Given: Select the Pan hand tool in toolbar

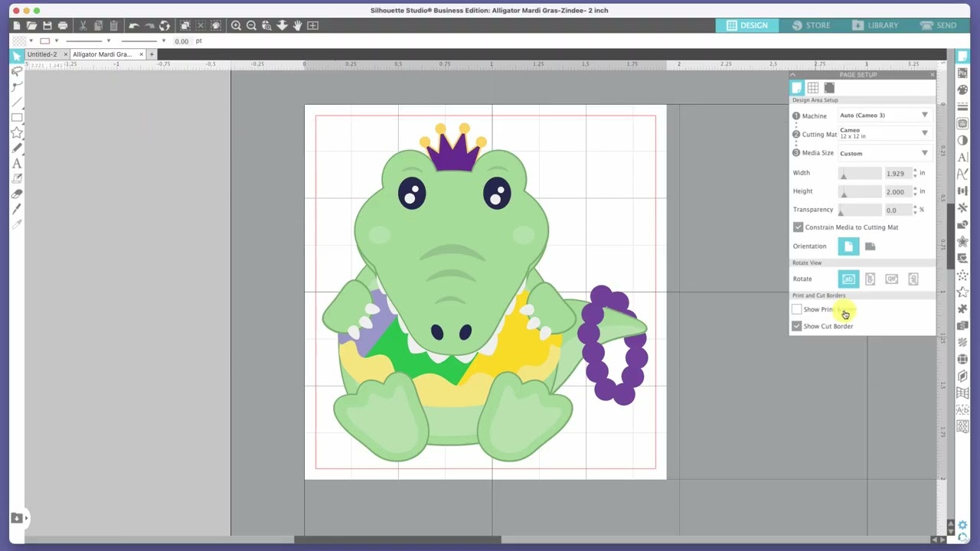Looking at the screenshot, I should tap(297, 25).
